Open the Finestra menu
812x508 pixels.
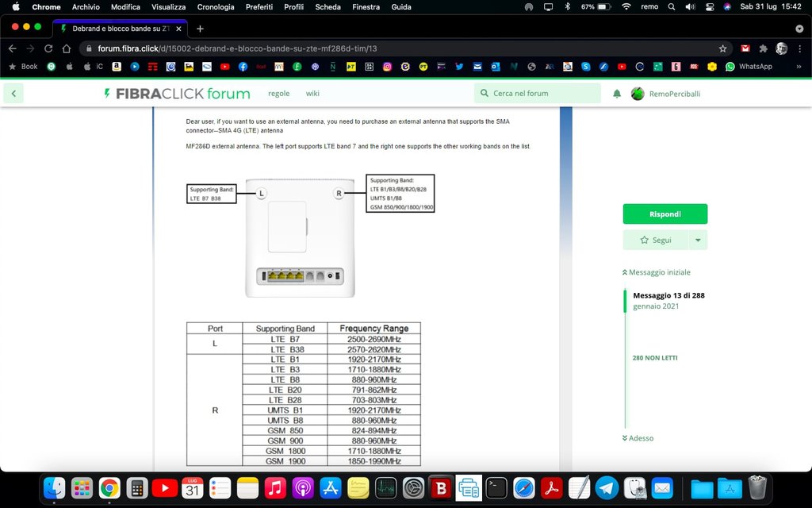coord(366,6)
